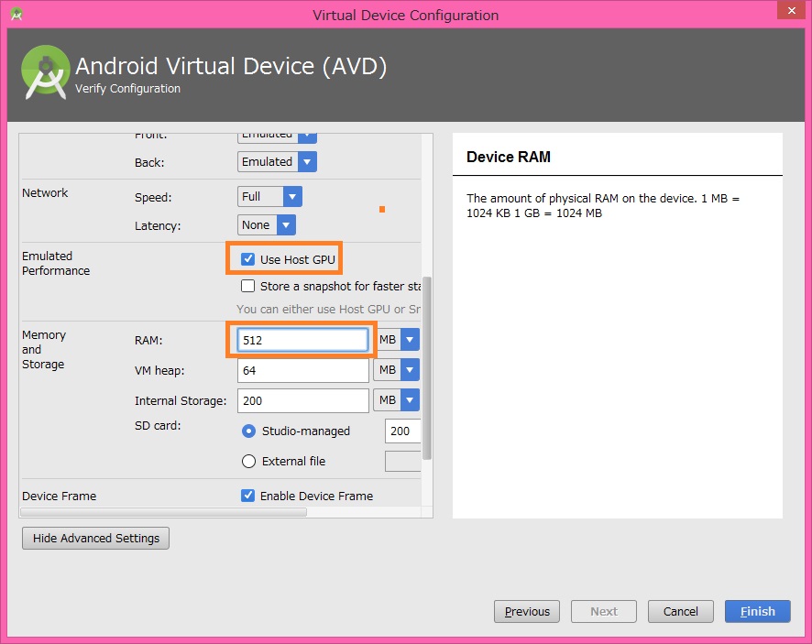Image resolution: width=812 pixels, height=644 pixels.
Task: Click the Device Frame section label
Action: [59, 496]
